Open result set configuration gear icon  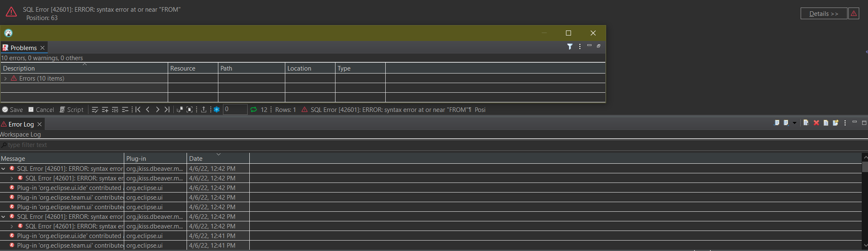[217, 109]
